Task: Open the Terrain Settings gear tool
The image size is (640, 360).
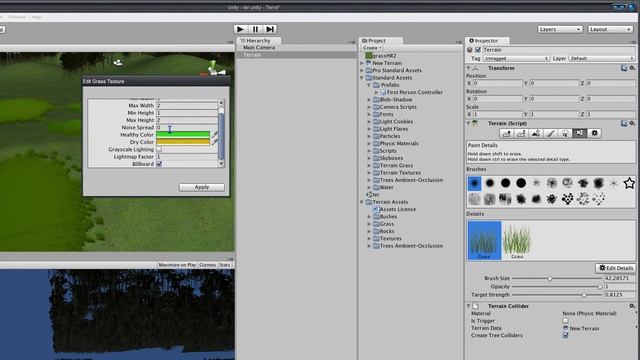Action: 594,133
